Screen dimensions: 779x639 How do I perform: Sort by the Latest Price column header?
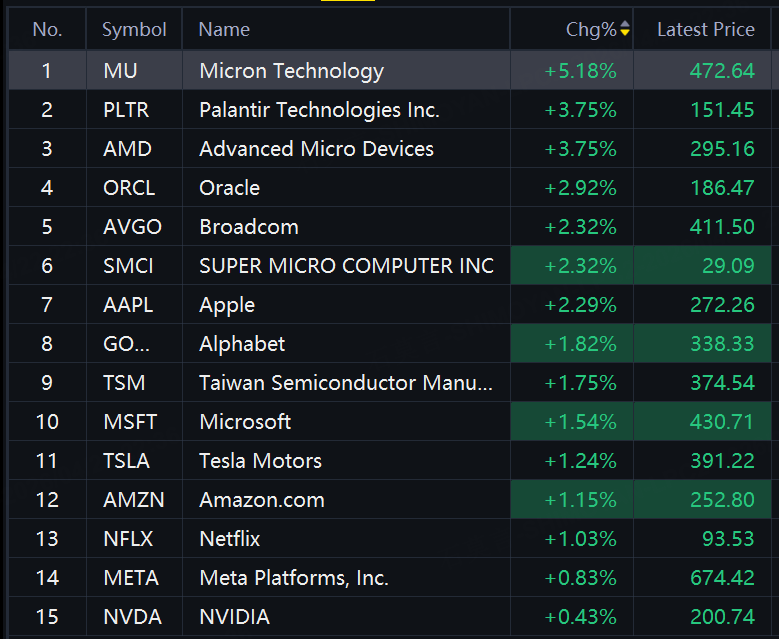[x=705, y=30]
